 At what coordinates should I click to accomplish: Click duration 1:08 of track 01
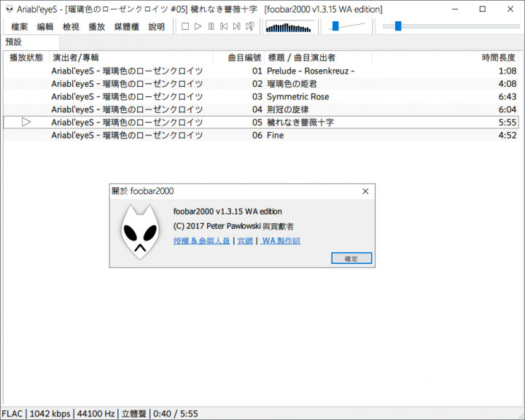coord(507,71)
